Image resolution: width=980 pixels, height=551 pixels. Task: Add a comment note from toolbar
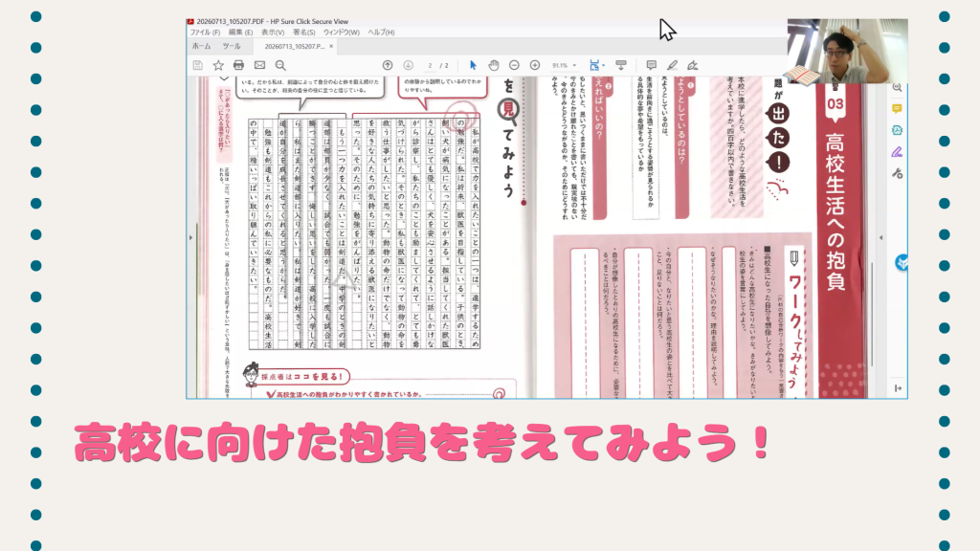[651, 65]
